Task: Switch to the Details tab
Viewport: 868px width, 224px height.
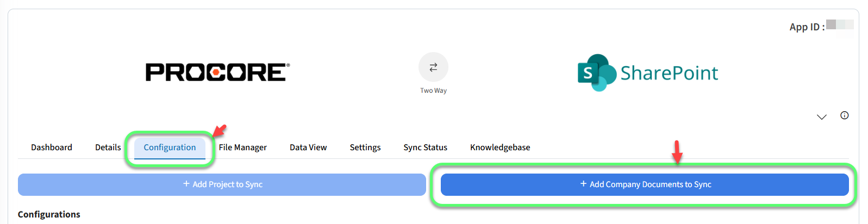Action: tap(108, 148)
